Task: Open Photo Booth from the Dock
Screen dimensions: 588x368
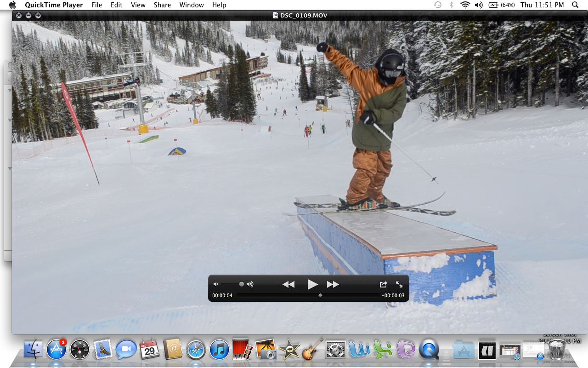Action: pos(242,351)
